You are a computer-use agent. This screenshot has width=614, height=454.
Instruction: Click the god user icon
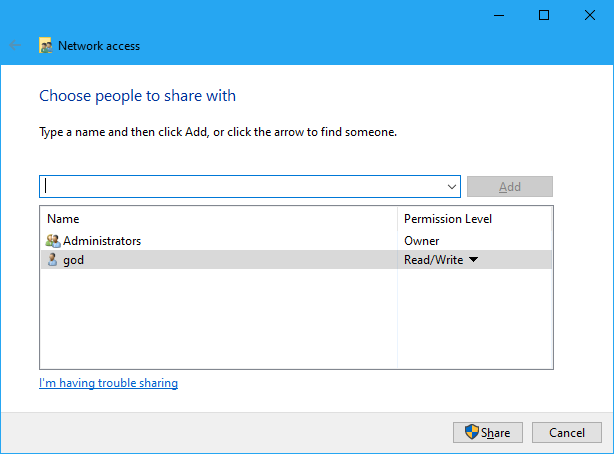tap(52, 260)
